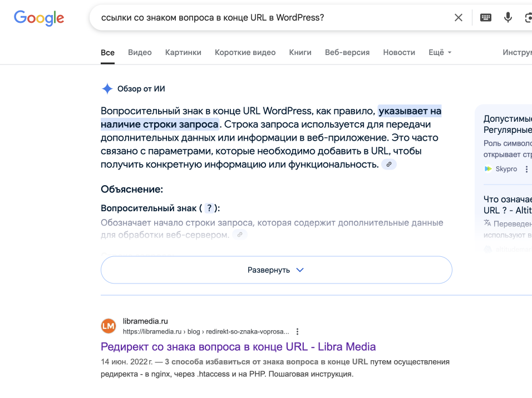Click the libramedia.ru LM favicon
Image resolution: width=532 pixels, height=398 pixels.
(109, 326)
